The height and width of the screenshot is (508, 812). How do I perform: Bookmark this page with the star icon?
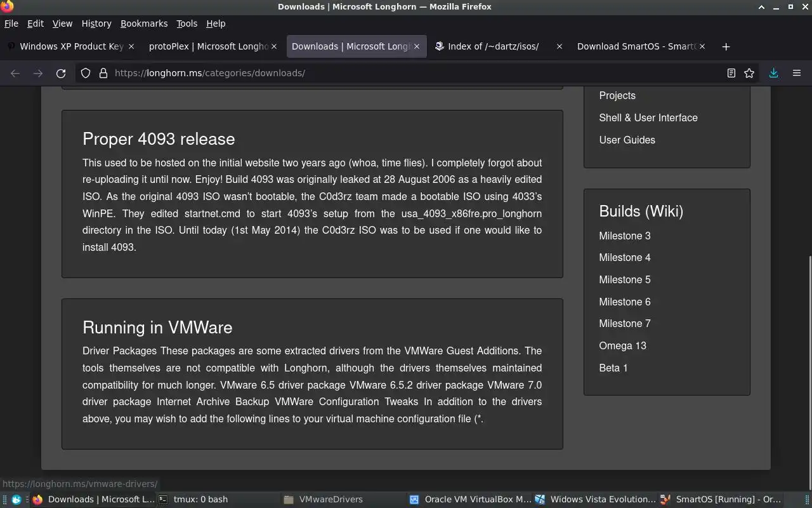pyautogui.click(x=749, y=73)
